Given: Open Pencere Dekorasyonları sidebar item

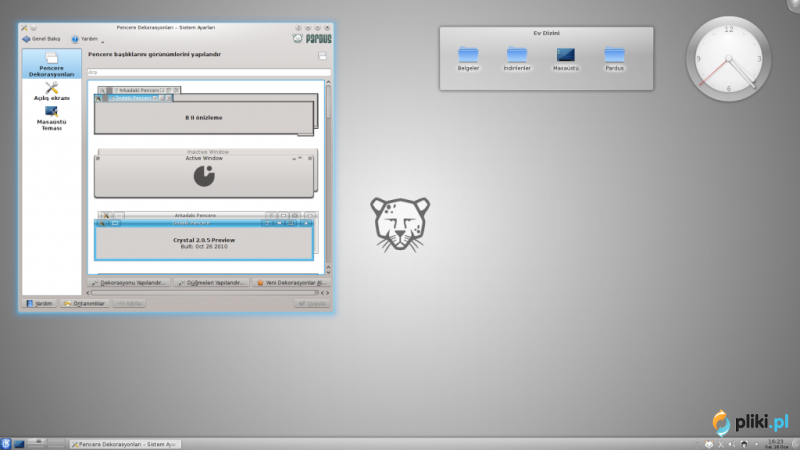Looking at the screenshot, I should point(52,64).
